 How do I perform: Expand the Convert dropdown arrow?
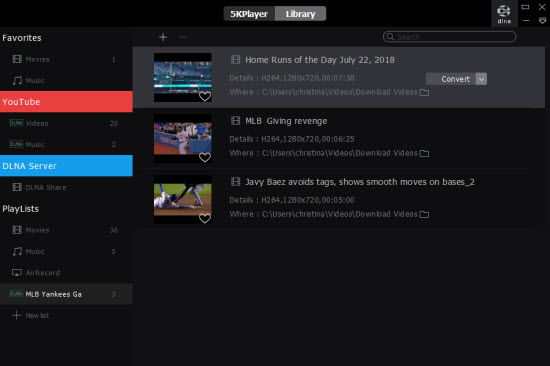[x=481, y=79]
